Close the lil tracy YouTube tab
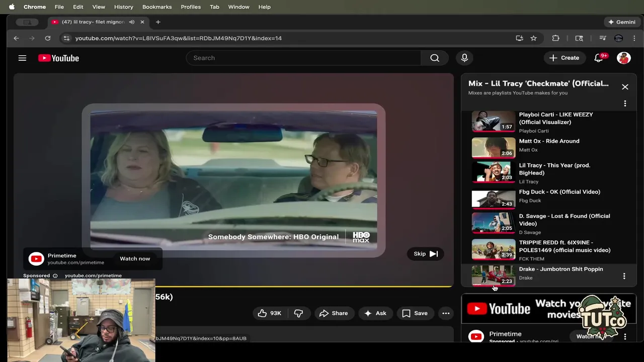Image resolution: width=644 pixels, height=362 pixels. click(142, 22)
